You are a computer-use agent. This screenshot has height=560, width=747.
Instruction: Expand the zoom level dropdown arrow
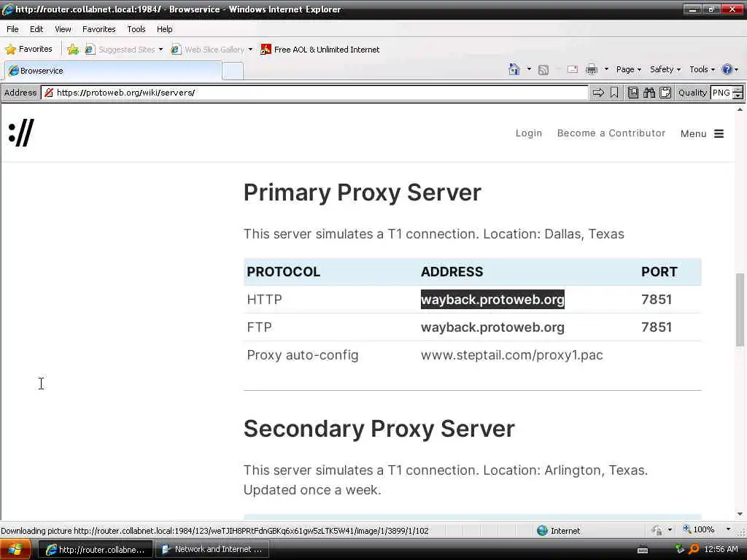728,529
